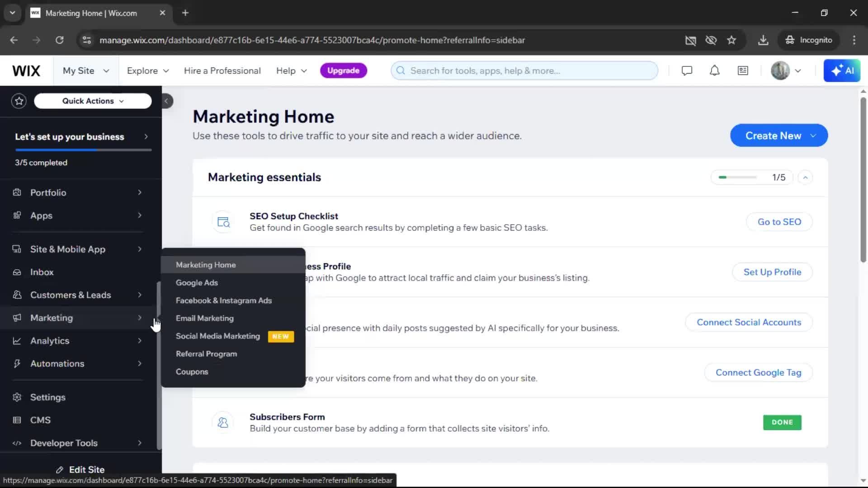
Task: Click the CMS table icon
Action: tap(17, 420)
